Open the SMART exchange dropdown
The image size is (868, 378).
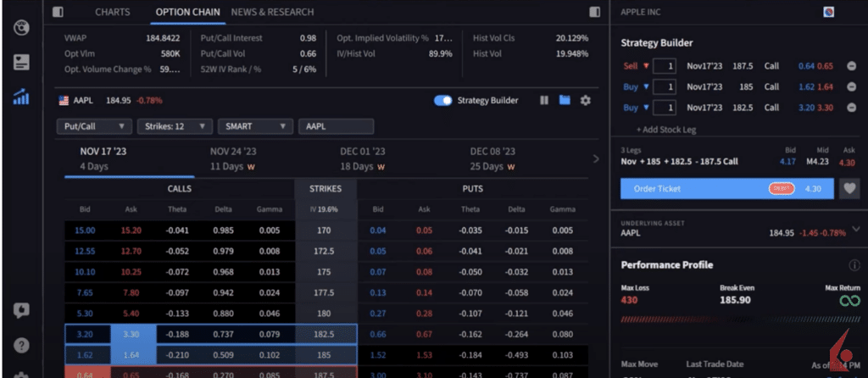[255, 126]
